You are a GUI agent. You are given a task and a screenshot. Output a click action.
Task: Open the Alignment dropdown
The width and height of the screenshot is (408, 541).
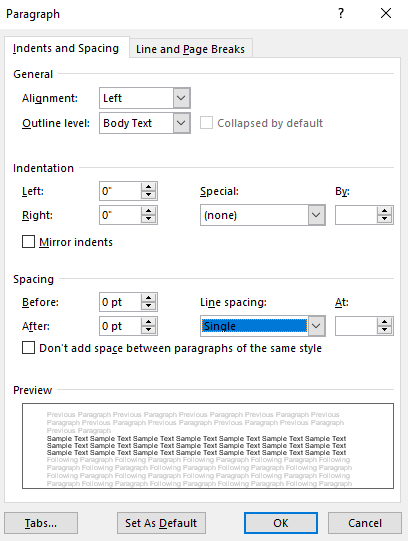[x=181, y=98]
